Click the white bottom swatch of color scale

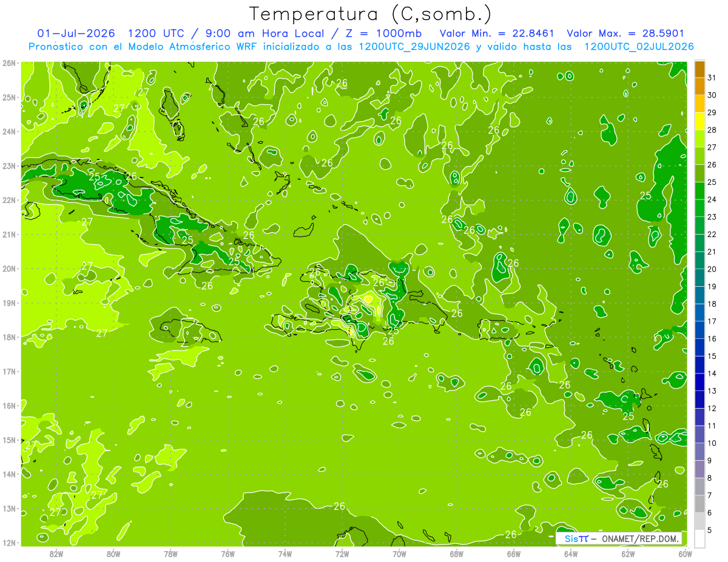click(x=699, y=538)
